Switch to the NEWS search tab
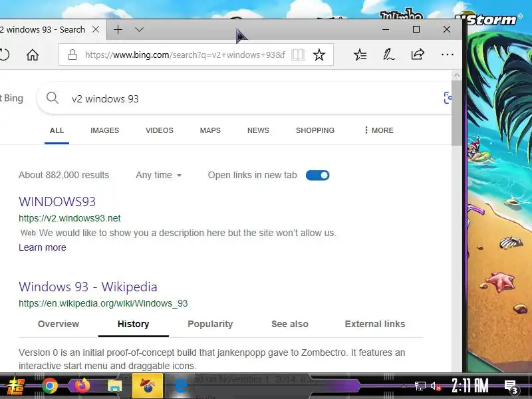 (x=258, y=130)
